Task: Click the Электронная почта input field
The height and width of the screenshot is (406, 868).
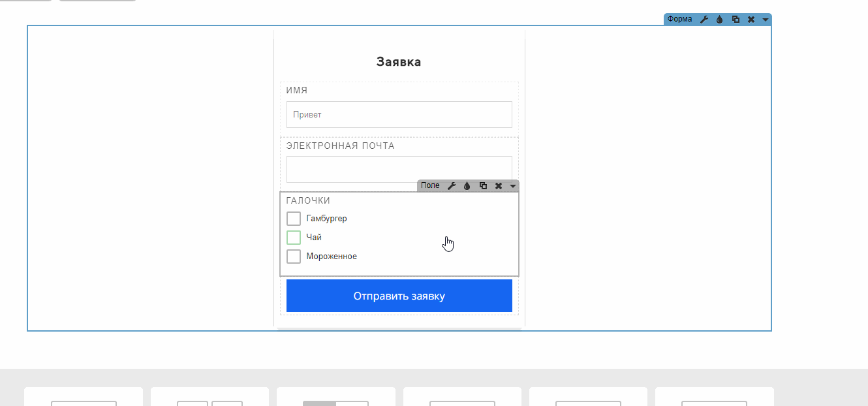Action: [399, 169]
